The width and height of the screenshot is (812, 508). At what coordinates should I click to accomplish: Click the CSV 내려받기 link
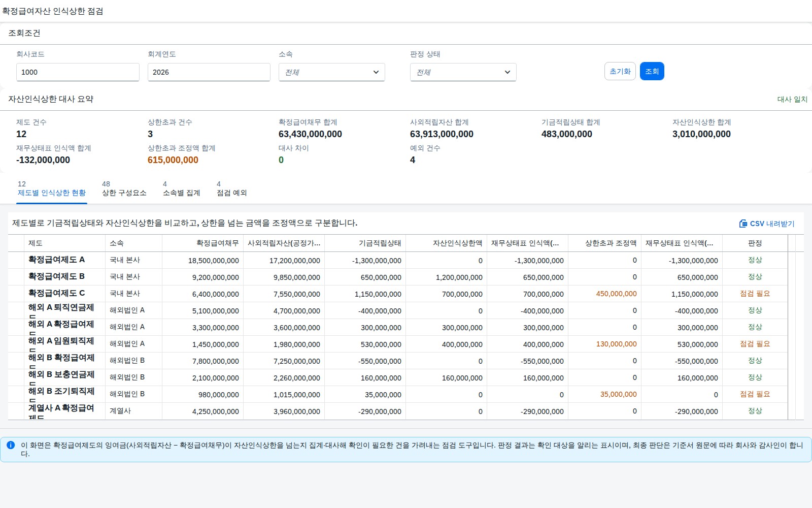pyautogui.click(x=767, y=224)
